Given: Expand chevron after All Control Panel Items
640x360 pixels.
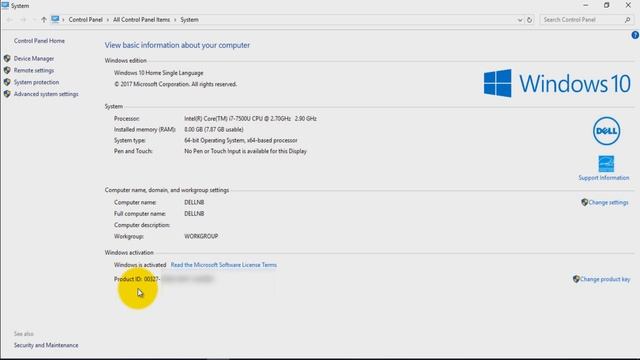Looking at the screenshot, I should click(175, 20).
